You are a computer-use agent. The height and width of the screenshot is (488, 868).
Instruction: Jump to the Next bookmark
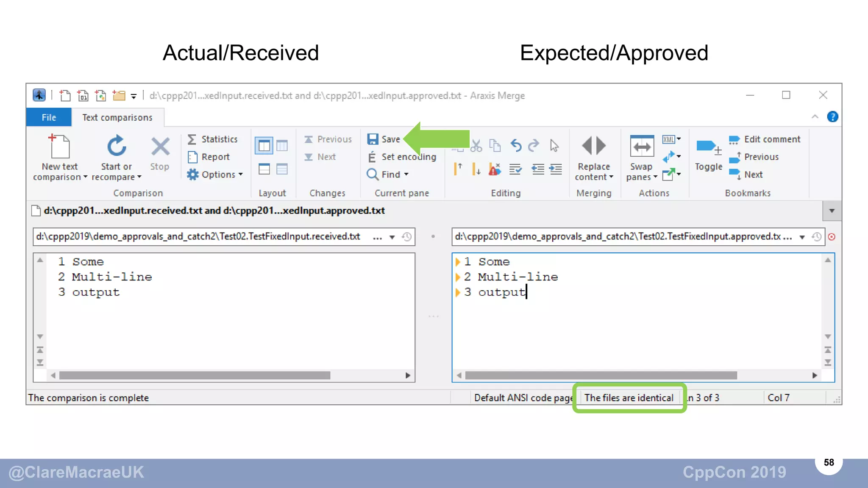coord(746,175)
